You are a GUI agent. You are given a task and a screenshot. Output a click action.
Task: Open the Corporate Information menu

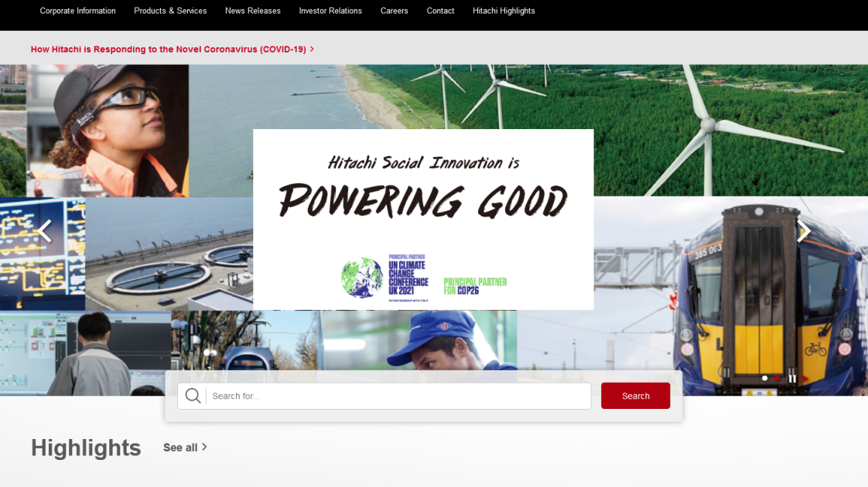point(77,11)
